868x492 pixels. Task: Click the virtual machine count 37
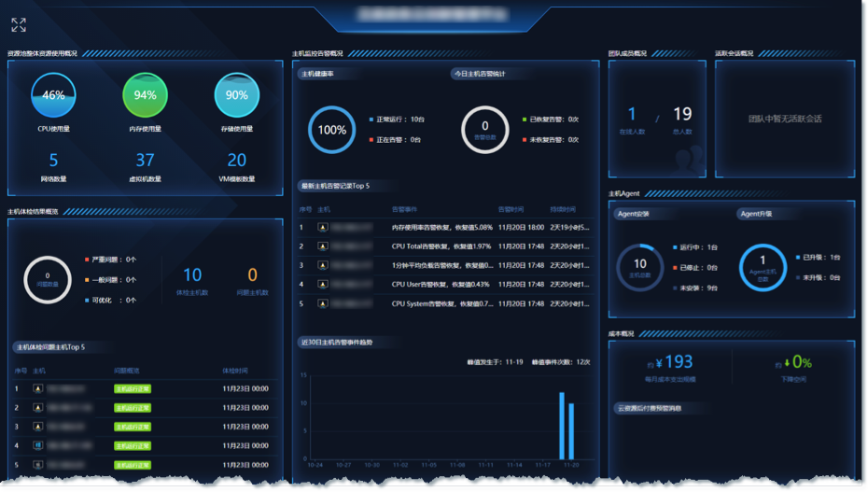coord(145,161)
